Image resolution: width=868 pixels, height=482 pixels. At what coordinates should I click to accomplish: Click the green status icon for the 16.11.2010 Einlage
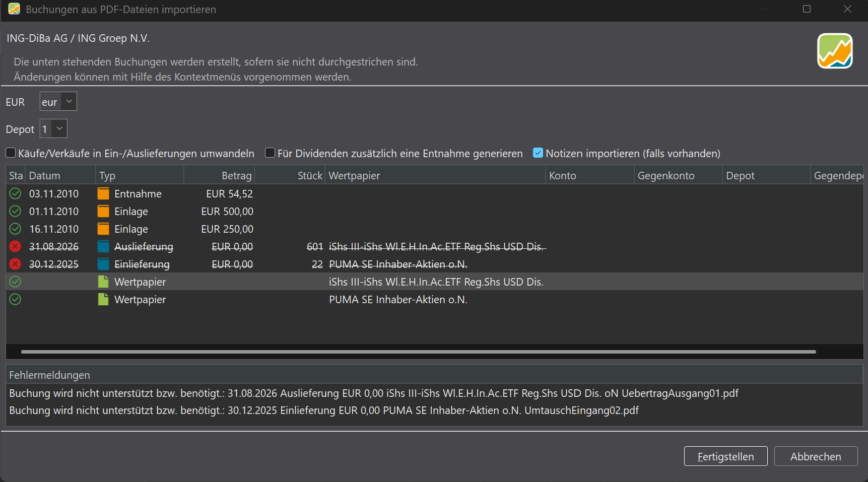tap(16, 229)
